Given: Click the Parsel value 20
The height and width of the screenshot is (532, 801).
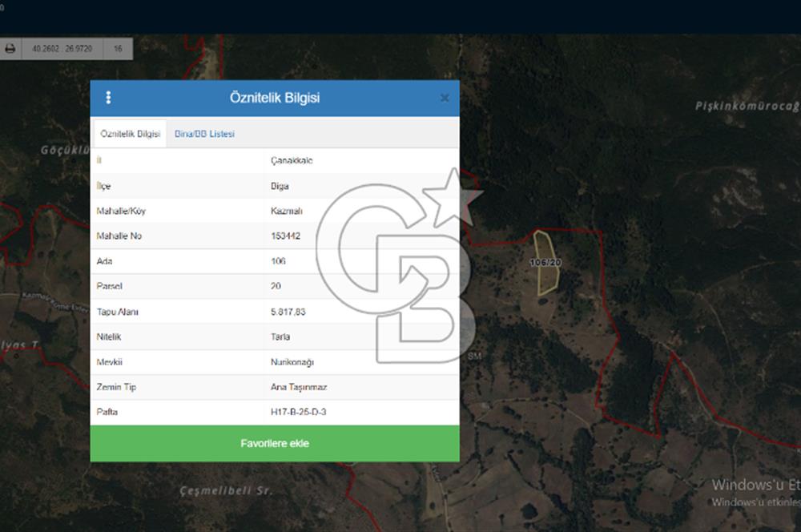Looking at the screenshot, I should point(276,286).
